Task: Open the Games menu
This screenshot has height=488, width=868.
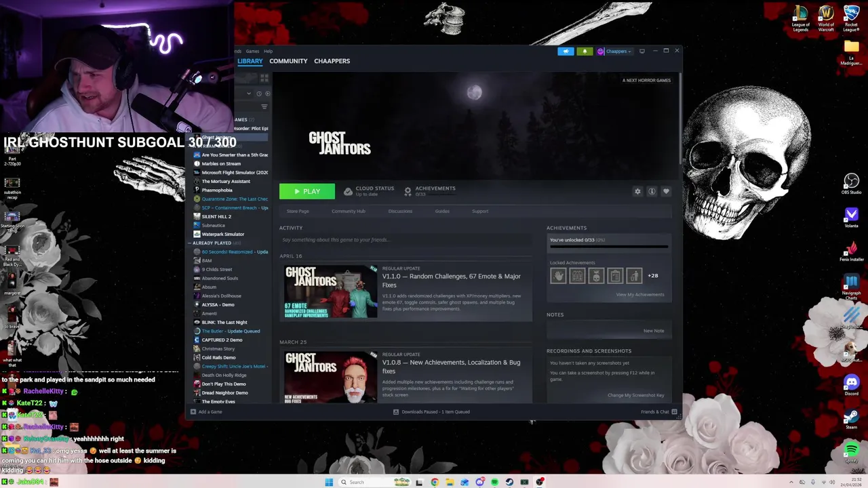Action: click(x=252, y=51)
